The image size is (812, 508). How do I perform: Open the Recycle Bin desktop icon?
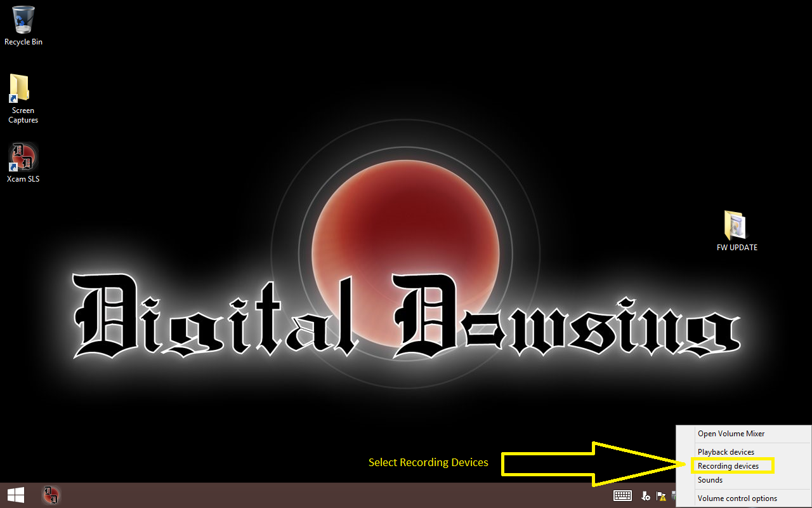23,25
